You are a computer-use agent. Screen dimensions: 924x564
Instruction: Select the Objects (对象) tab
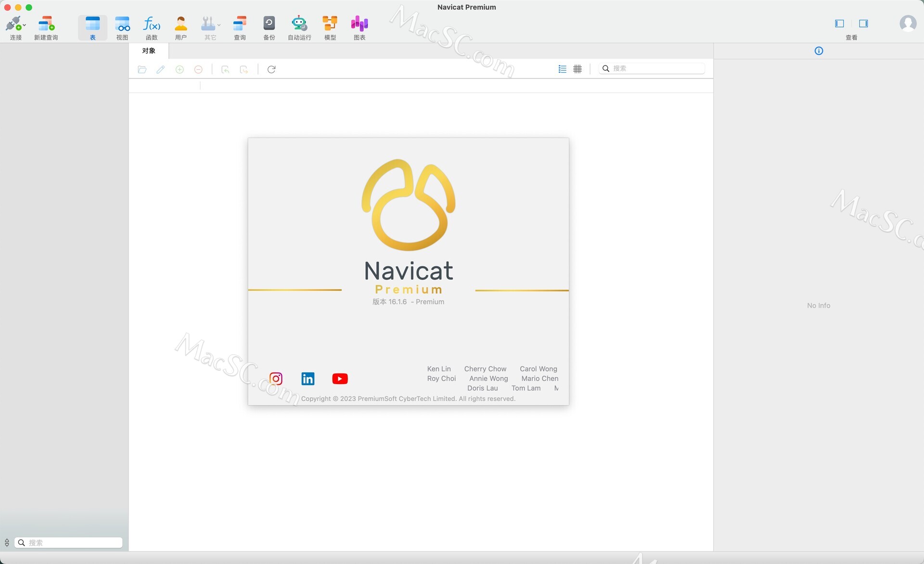click(x=149, y=51)
